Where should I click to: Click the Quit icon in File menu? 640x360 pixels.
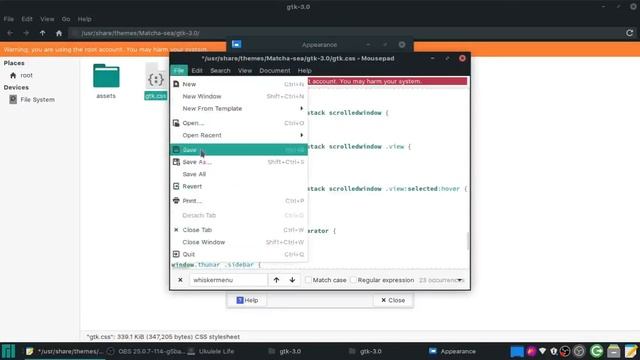pyautogui.click(x=176, y=254)
